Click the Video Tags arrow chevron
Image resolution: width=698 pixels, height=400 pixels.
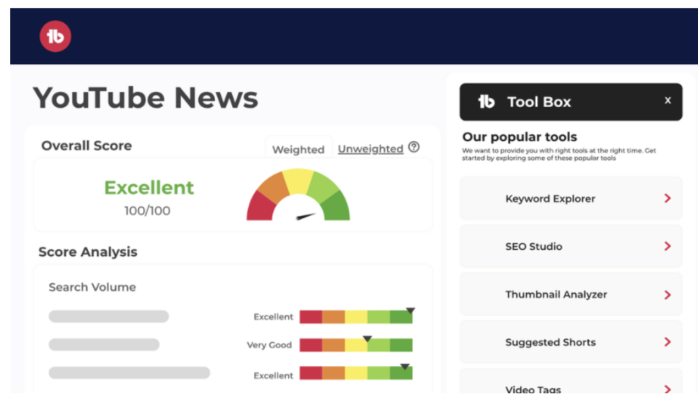coord(667,389)
